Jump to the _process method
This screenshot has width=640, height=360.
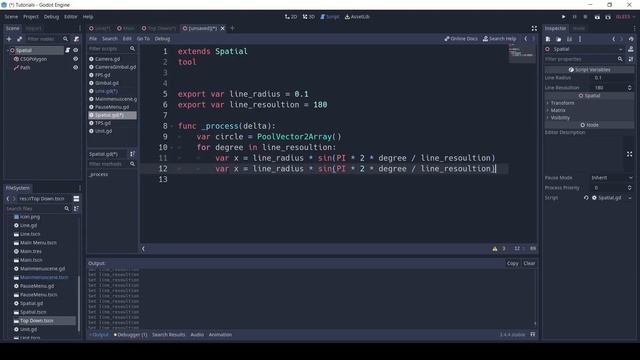pyautogui.click(x=99, y=174)
